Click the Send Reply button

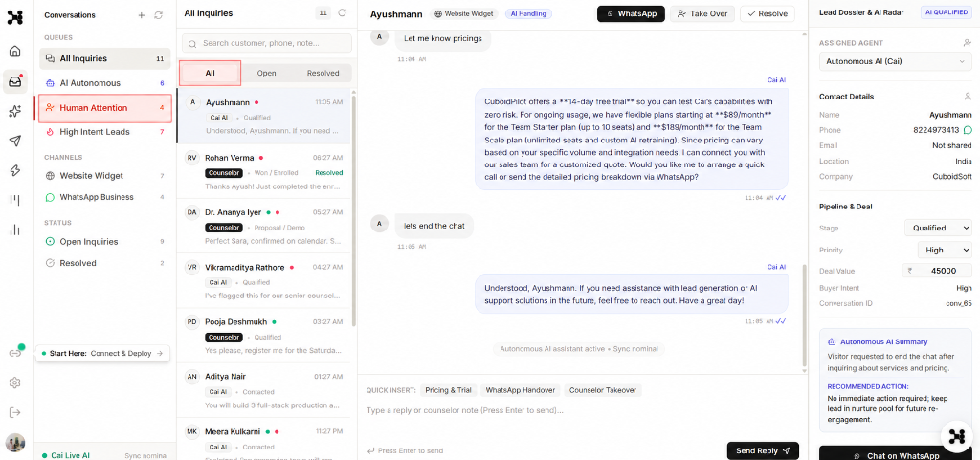click(x=763, y=450)
